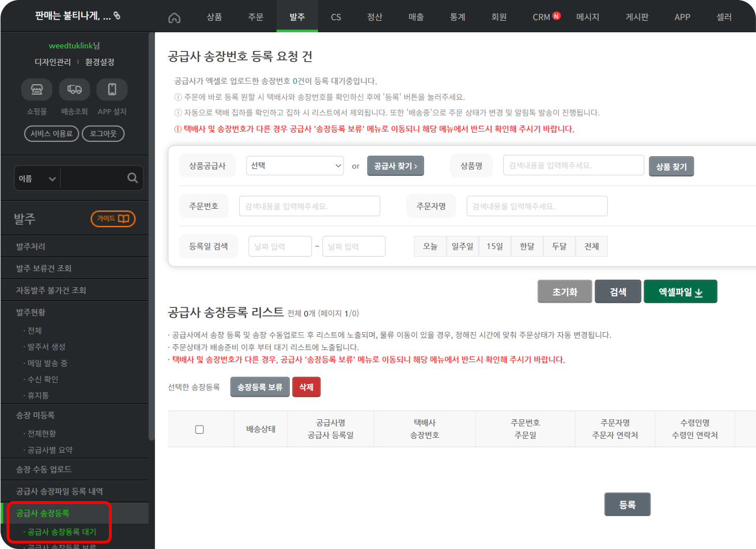The width and height of the screenshot is (756, 549).
Task: Click the 초기화 reset button
Action: [x=565, y=292]
